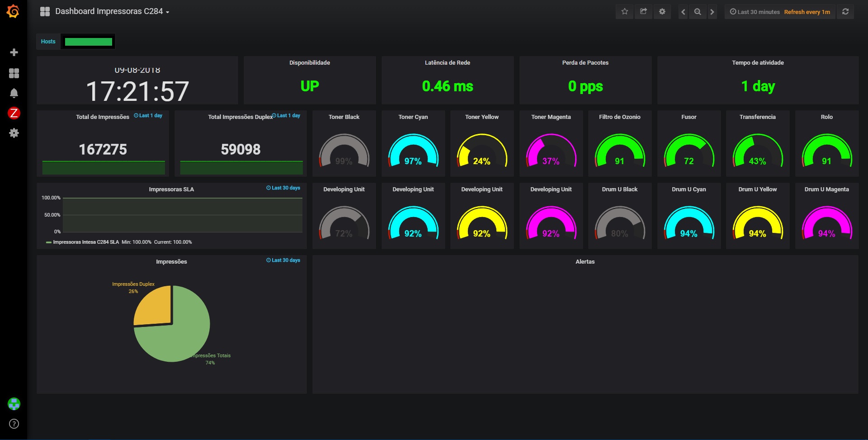The height and width of the screenshot is (440, 868).
Task: Click Last 30 days label on Impressoras SLA
Action: tap(283, 188)
